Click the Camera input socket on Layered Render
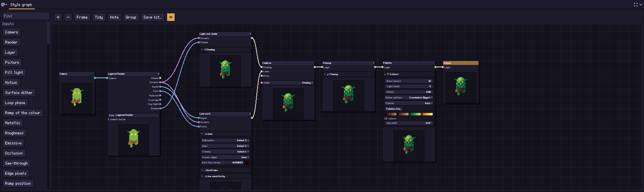 (x=107, y=78)
